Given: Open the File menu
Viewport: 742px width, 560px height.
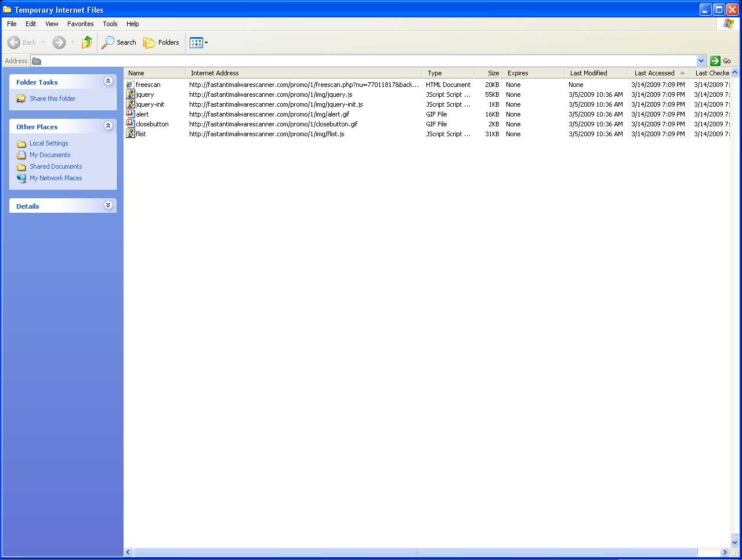Looking at the screenshot, I should point(12,24).
